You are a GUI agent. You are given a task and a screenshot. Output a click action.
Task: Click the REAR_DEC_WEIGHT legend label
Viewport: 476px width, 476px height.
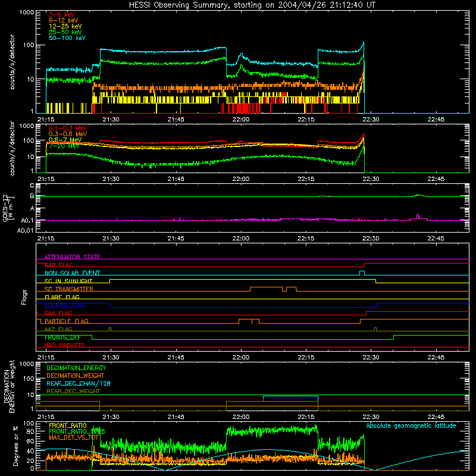click(x=73, y=392)
